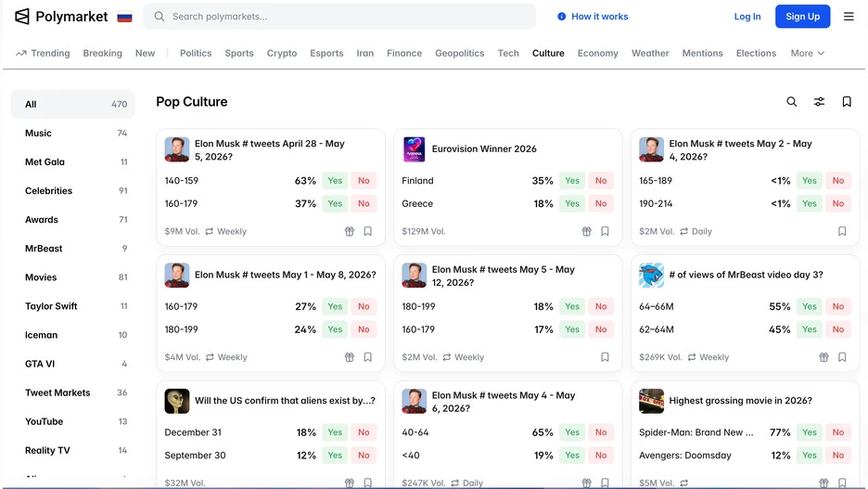
Task: Buy No on 190-214 tweets
Action: coord(838,204)
